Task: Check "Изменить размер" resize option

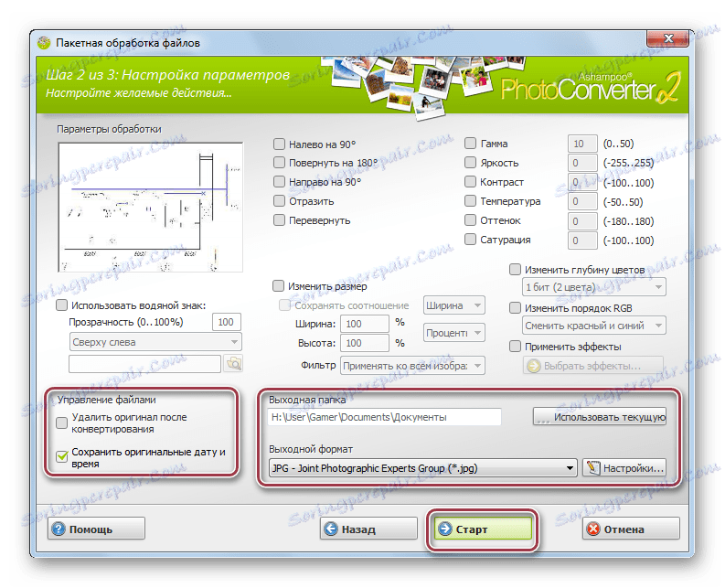Action: click(278, 286)
